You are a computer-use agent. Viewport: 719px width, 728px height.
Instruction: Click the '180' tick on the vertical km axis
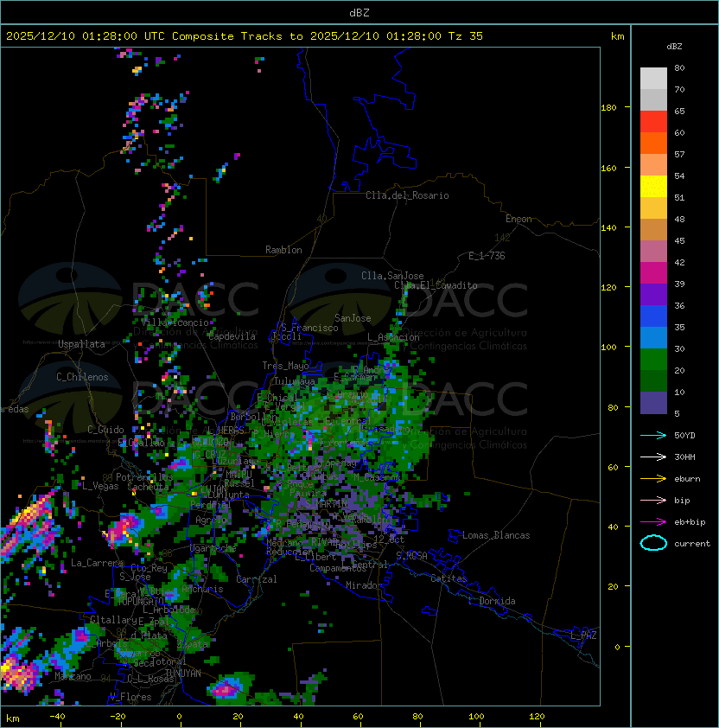tap(608, 108)
